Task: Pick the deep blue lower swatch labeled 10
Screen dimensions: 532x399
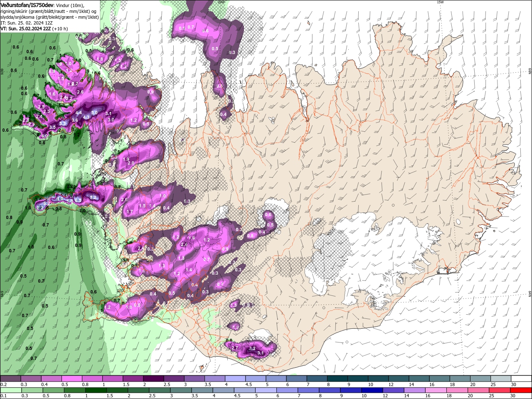Action: point(372,390)
